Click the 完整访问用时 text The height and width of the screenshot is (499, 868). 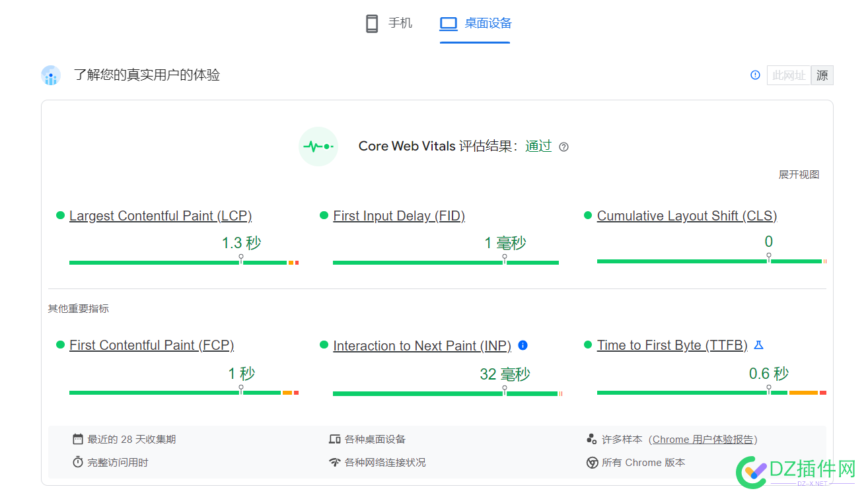(118, 463)
